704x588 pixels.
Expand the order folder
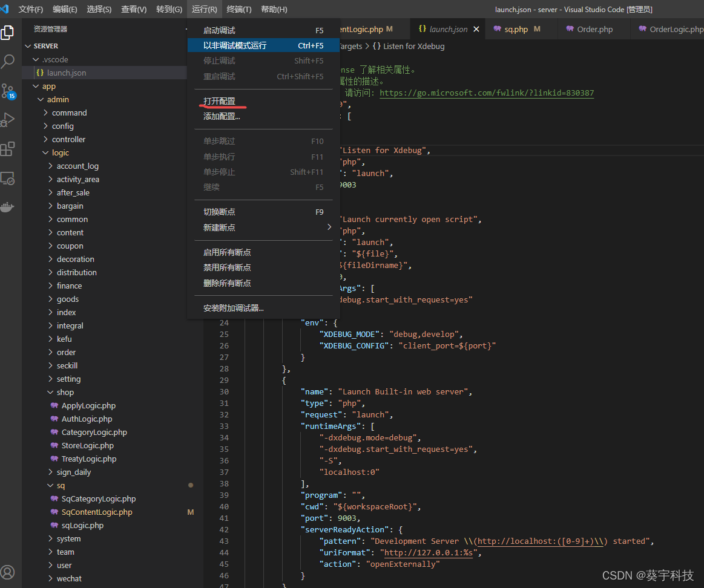pyautogui.click(x=50, y=352)
